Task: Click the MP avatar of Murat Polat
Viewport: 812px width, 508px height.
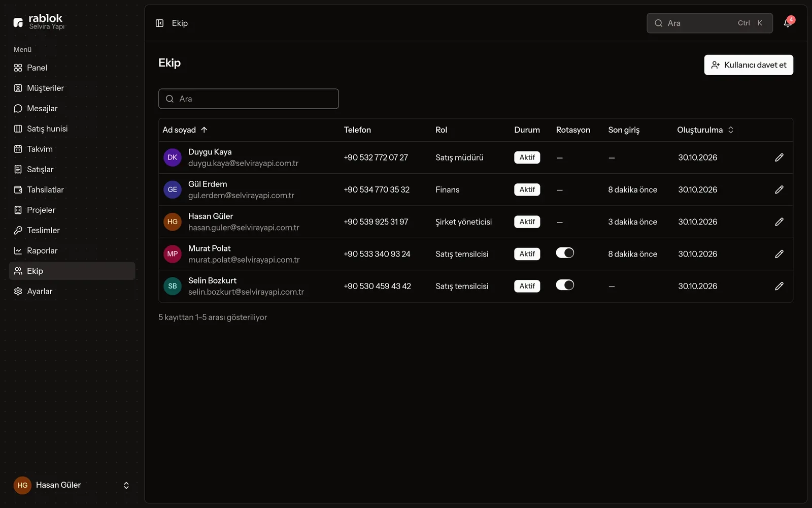Action: pyautogui.click(x=173, y=253)
